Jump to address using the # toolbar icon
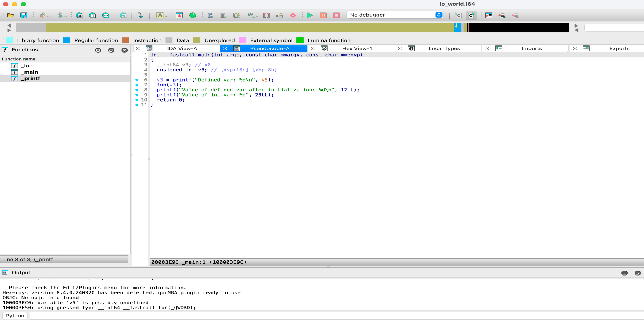This screenshot has width=644, height=320. (x=79, y=15)
